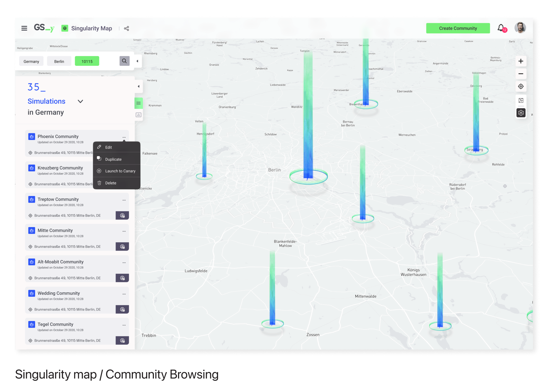The width and height of the screenshot is (548, 392).
Task: Zoom out on the map
Action: (x=521, y=74)
